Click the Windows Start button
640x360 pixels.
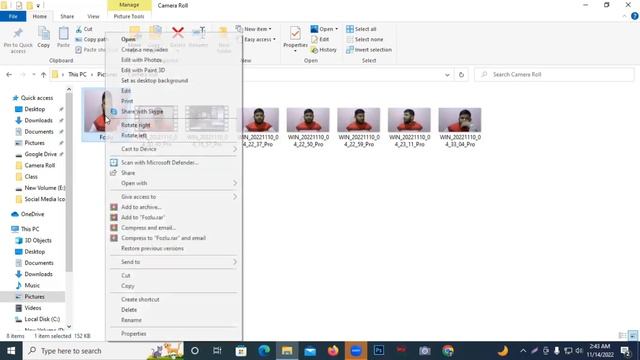(x=11, y=351)
